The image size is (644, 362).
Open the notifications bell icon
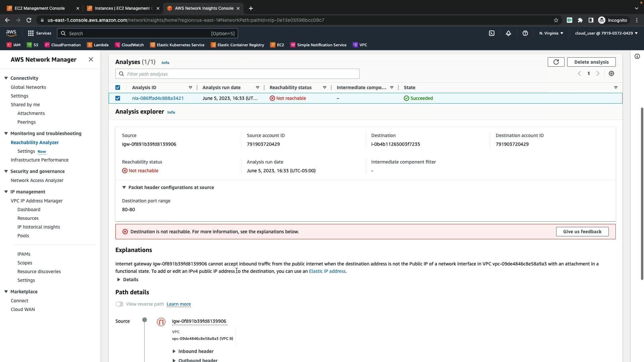coord(508,33)
